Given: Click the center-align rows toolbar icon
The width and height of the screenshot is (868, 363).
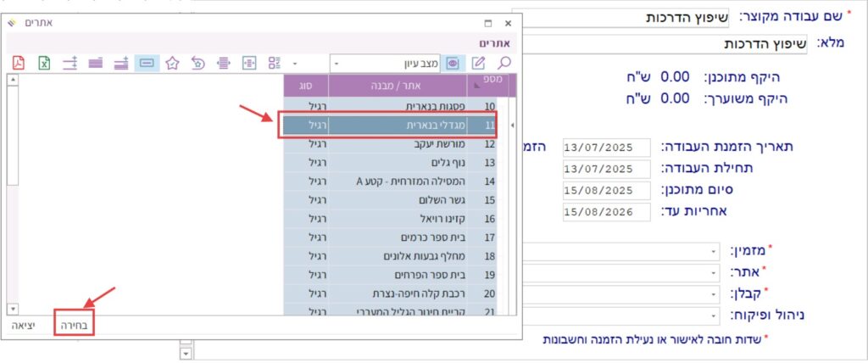Looking at the screenshot, I should pyautogui.click(x=223, y=63).
